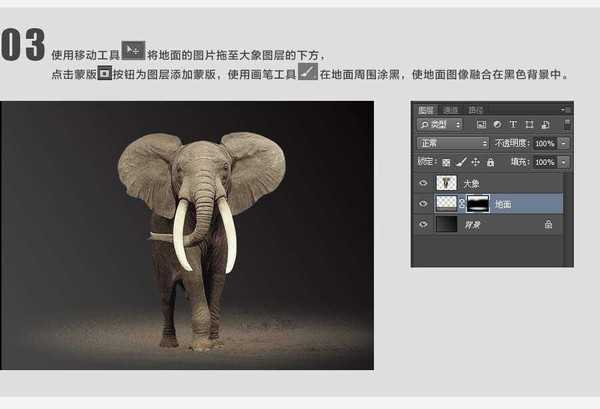600x409 pixels.
Task: Enable lock transparent pixels
Action: (x=447, y=162)
